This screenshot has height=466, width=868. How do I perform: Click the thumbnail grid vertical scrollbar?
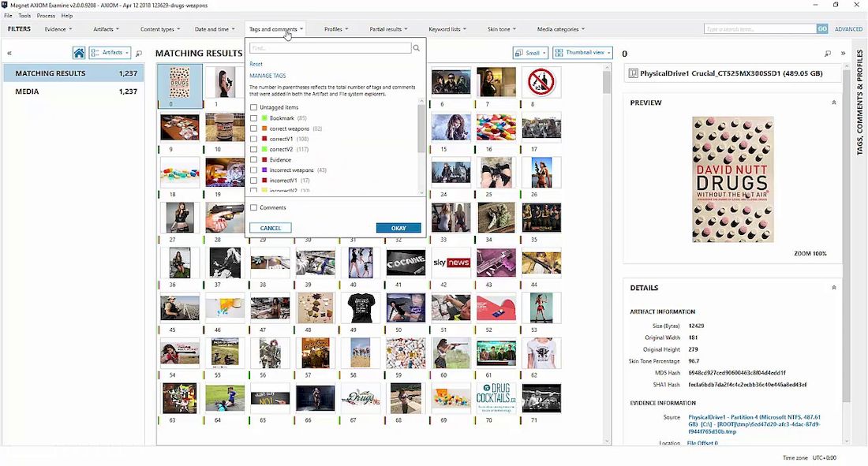(x=608, y=83)
